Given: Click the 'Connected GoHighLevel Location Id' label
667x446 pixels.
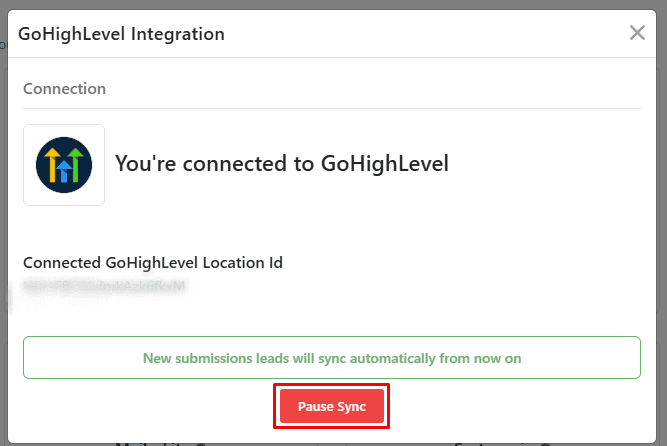Looking at the screenshot, I should coord(153,263).
